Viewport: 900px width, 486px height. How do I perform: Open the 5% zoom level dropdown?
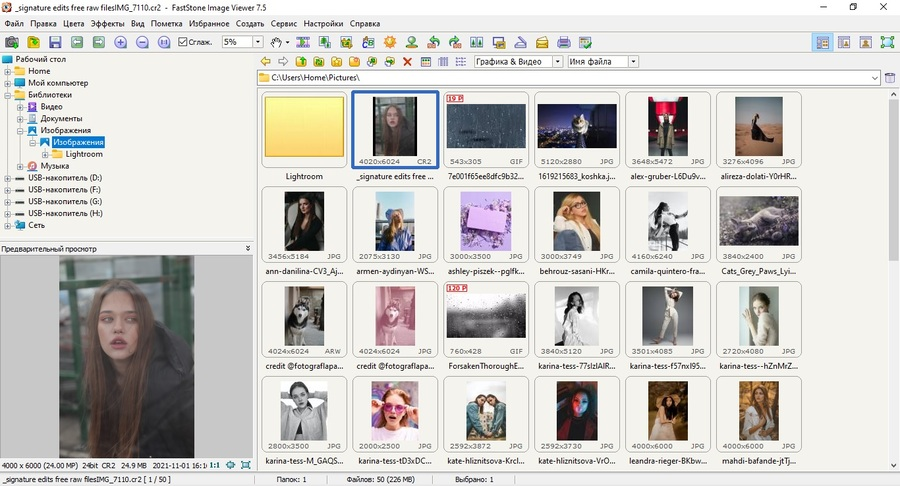(258, 42)
